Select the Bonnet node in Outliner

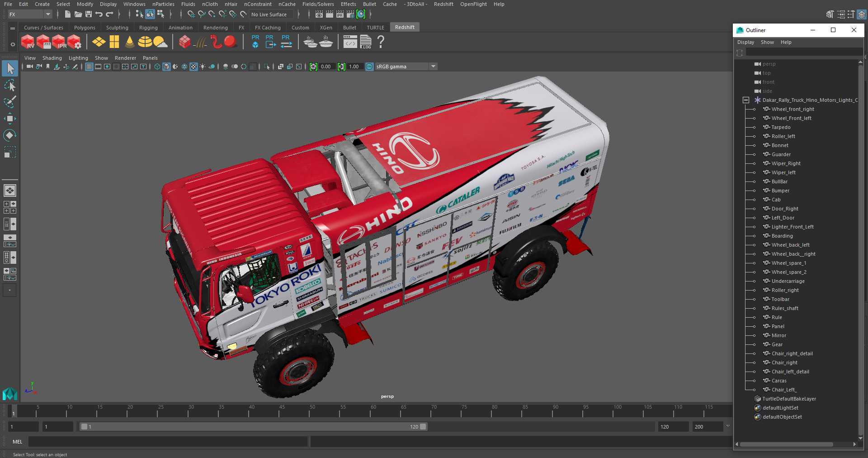point(780,145)
